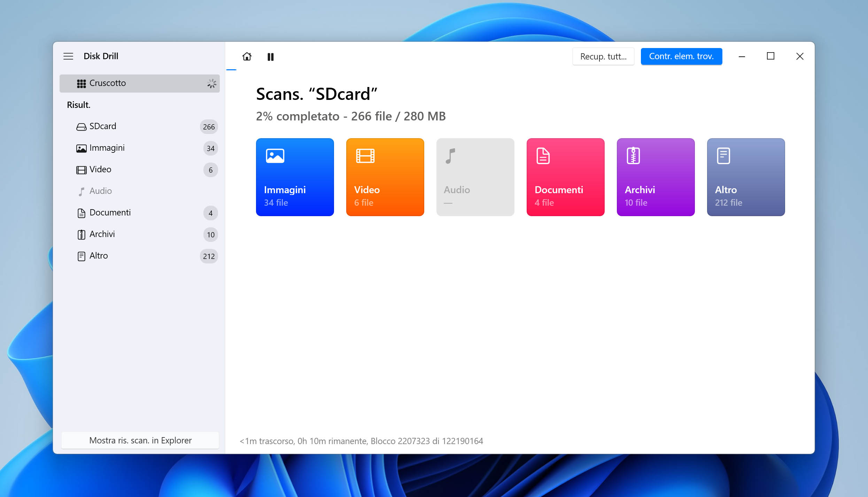Click the Documenti page icon in sidebar

point(81,213)
